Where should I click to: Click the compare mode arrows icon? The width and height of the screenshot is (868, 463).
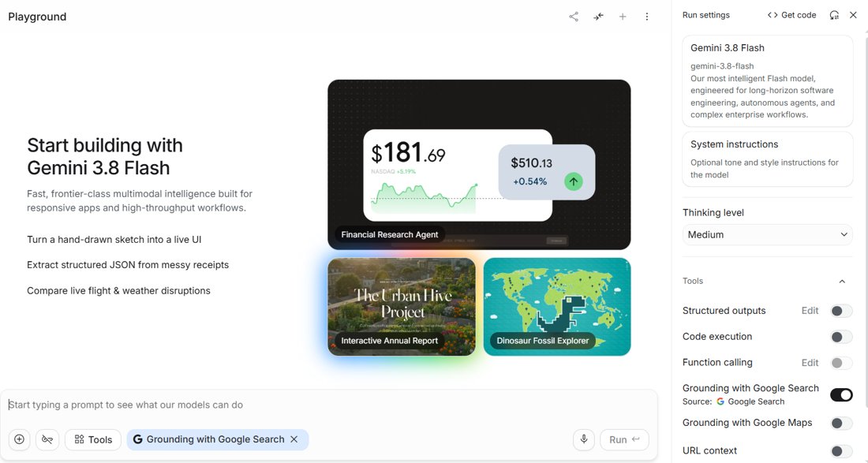coord(598,17)
